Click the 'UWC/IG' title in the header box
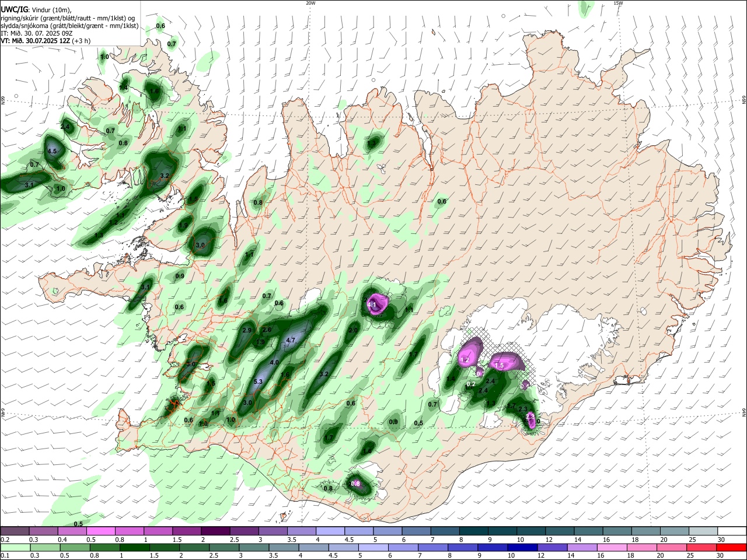The height and width of the screenshot is (560, 747). [14, 9]
